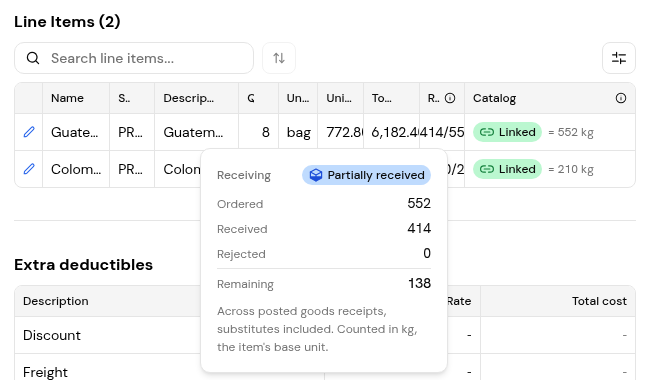Click the = 552 kg text

(x=571, y=132)
